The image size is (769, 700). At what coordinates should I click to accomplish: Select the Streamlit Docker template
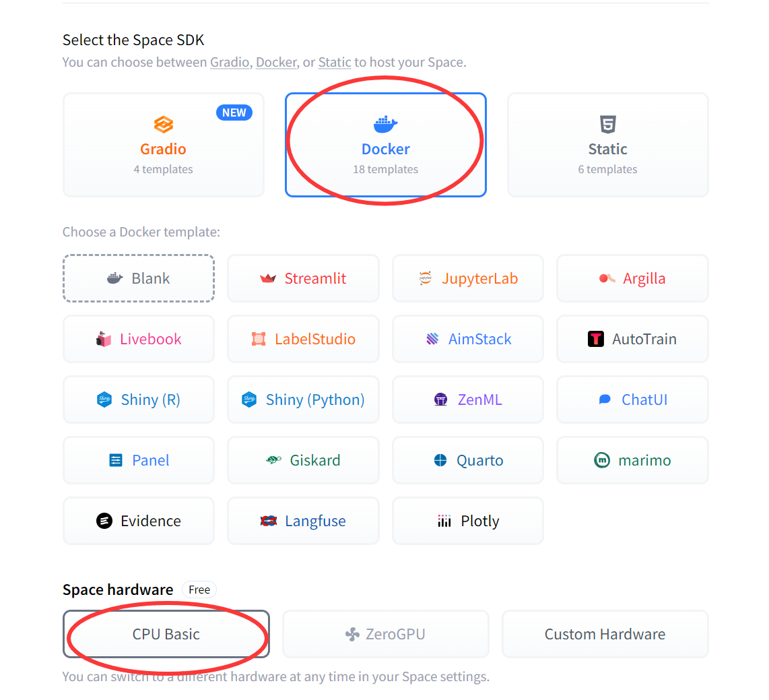pyautogui.click(x=303, y=278)
